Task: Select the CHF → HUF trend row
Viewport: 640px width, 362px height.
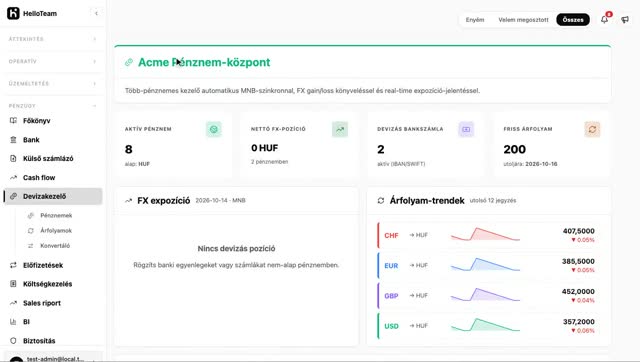Action: [x=488, y=235]
